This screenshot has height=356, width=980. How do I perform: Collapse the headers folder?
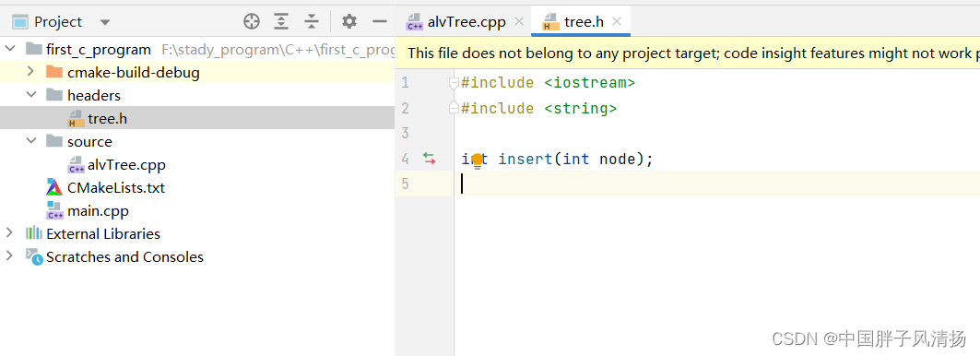30,95
